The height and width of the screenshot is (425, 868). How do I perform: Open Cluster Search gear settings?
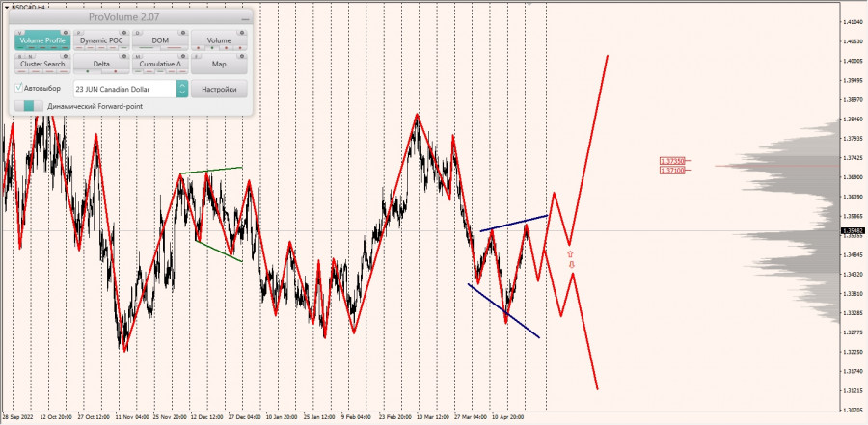click(x=66, y=56)
